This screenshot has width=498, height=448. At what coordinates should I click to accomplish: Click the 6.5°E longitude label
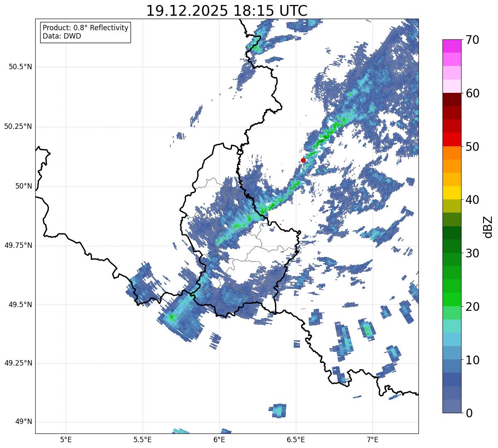[296, 439]
